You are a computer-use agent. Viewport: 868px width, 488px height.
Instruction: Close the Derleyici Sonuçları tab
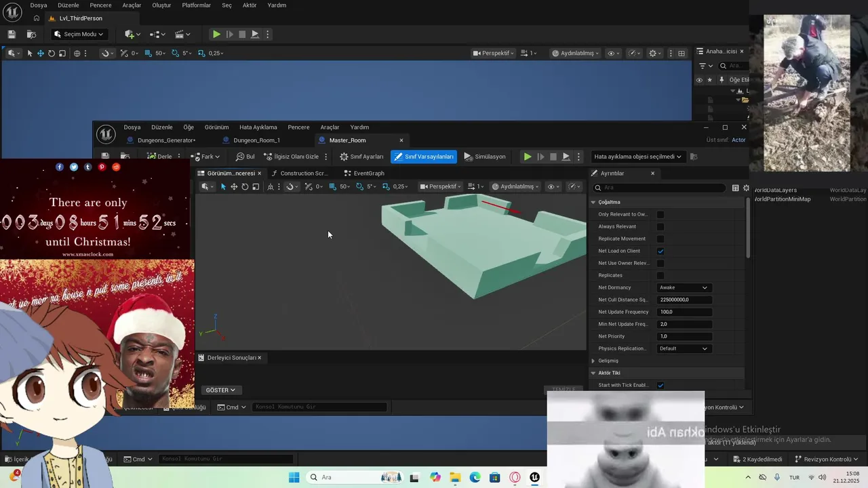[259, 357]
